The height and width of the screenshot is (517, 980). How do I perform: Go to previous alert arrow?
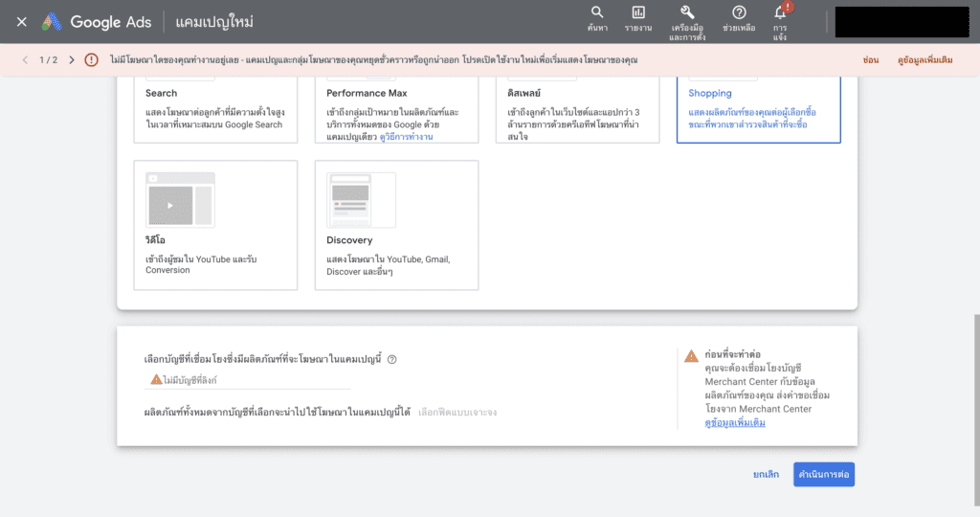tap(25, 60)
